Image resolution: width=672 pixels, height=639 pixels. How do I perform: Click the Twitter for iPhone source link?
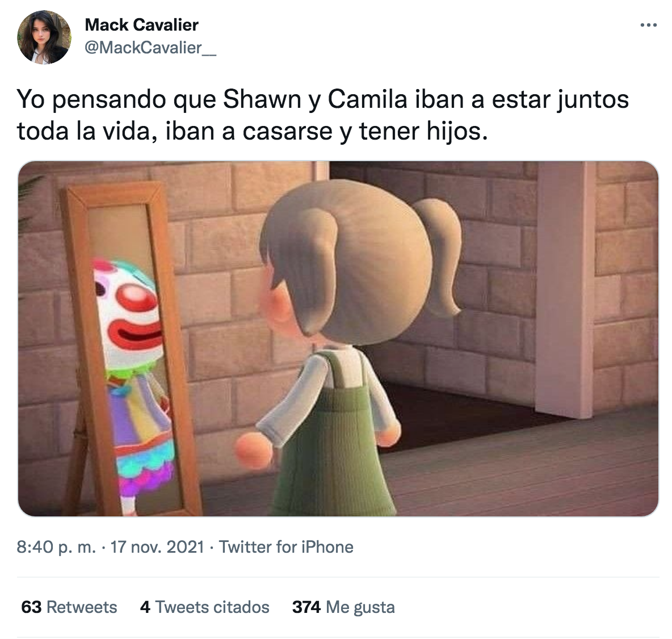pyautogui.click(x=286, y=547)
